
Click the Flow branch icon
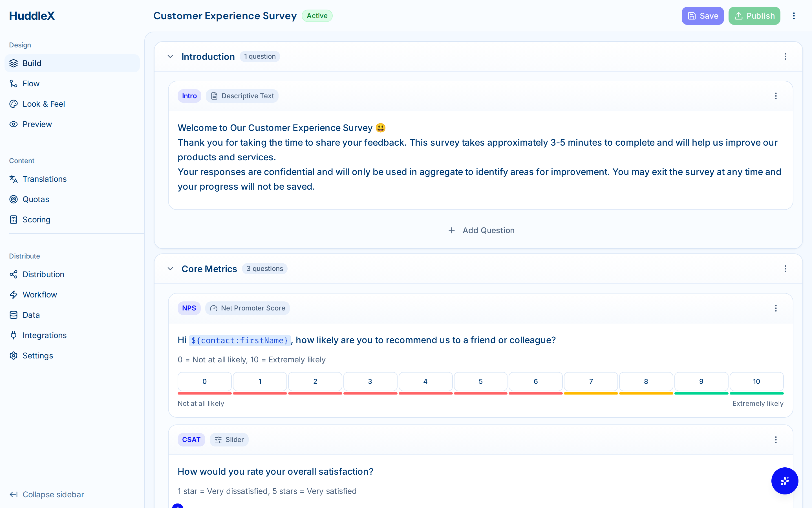(x=14, y=84)
